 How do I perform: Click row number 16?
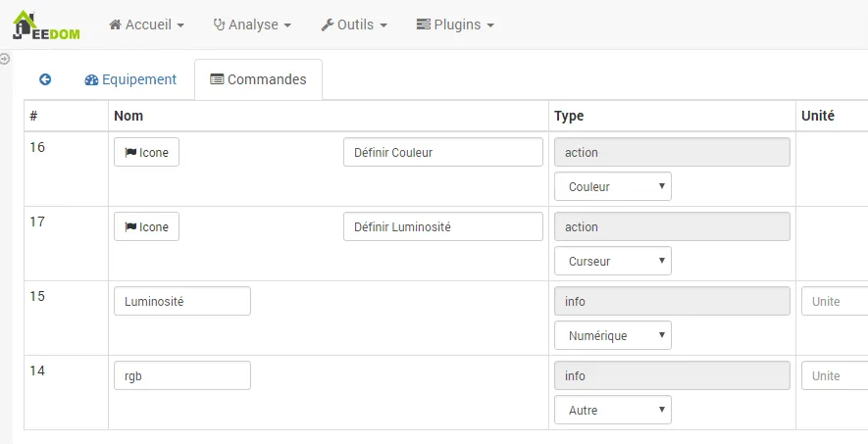tap(37, 147)
